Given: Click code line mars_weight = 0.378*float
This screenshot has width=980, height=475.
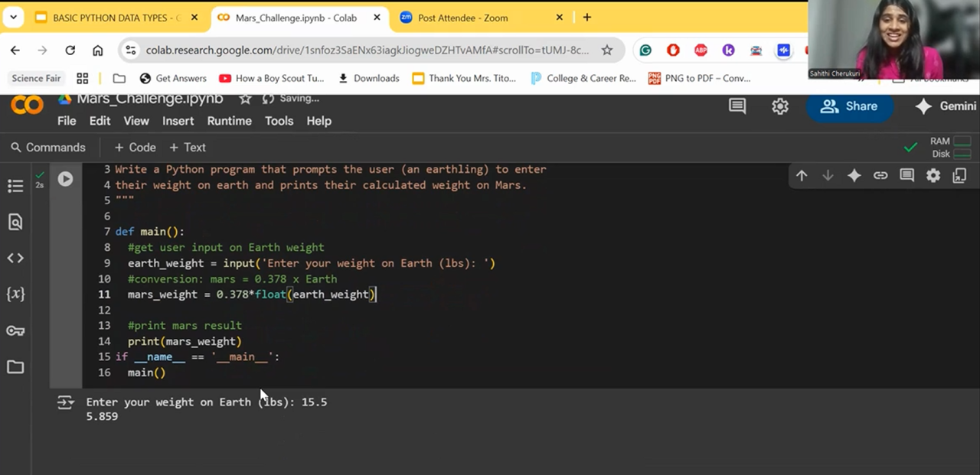Looking at the screenshot, I should [252, 294].
